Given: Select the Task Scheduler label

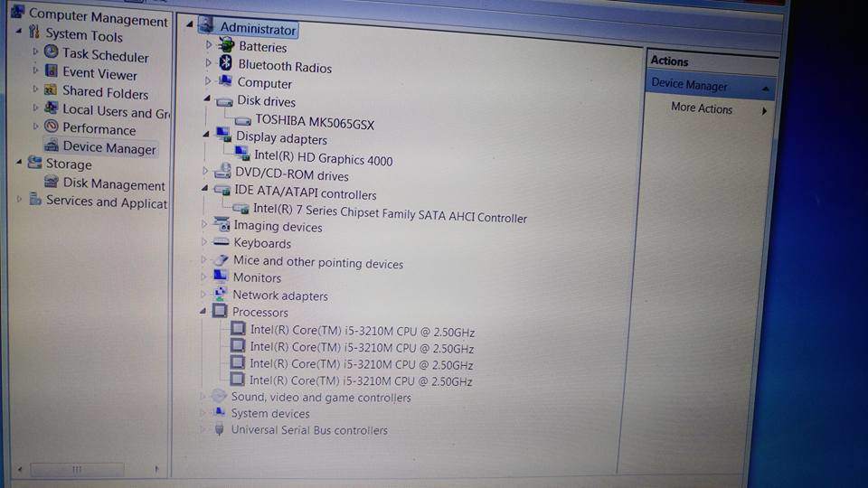Looking at the screenshot, I should pos(105,55).
